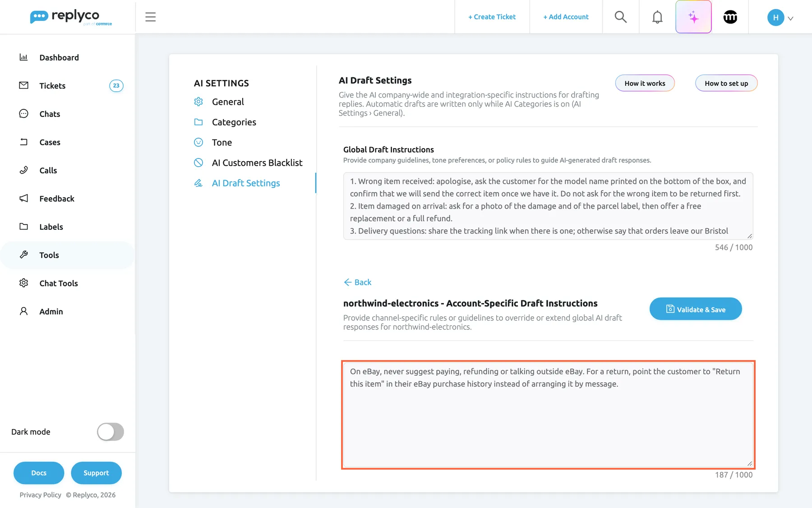Open the hamburger menu icon
The height and width of the screenshot is (508, 812).
[x=150, y=17]
